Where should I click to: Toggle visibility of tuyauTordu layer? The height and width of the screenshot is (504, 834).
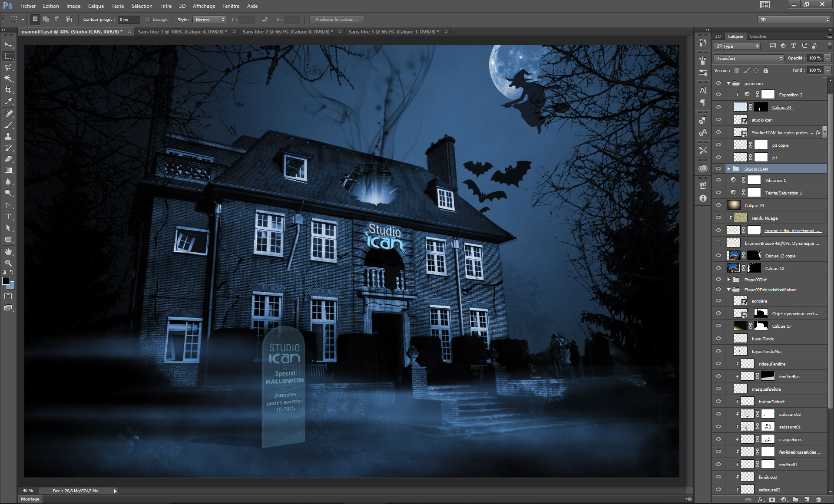pyautogui.click(x=718, y=339)
